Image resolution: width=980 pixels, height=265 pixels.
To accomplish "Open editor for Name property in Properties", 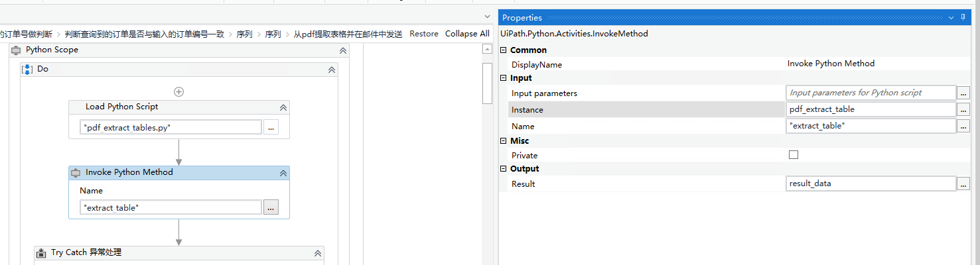I will 963,126.
